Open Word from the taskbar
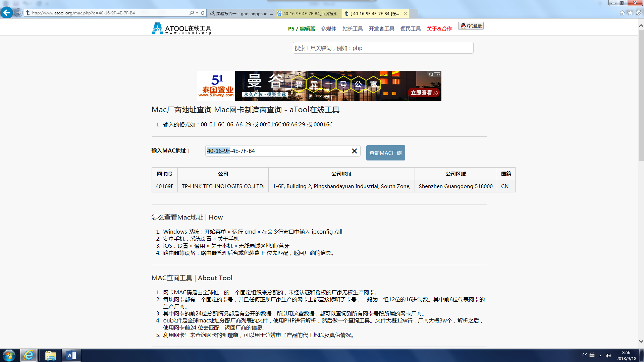Screen dimensions: 644x362 click(71, 355)
